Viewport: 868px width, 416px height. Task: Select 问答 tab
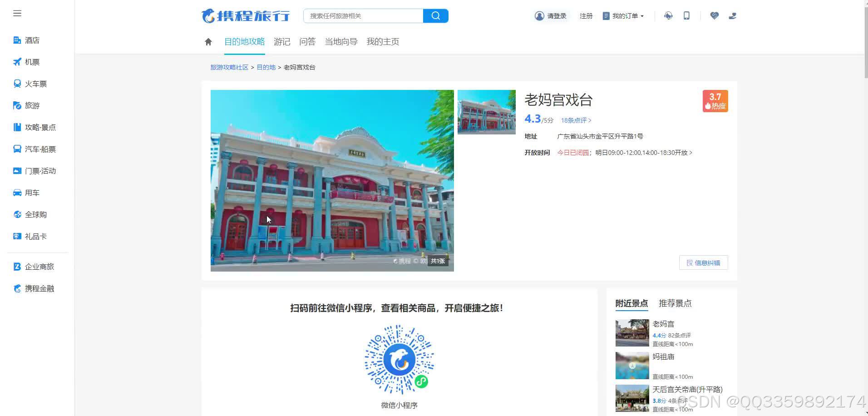tap(307, 42)
